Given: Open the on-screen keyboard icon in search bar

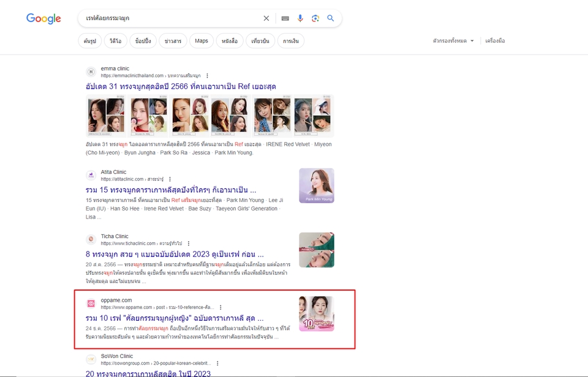Looking at the screenshot, I should click(x=285, y=18).
